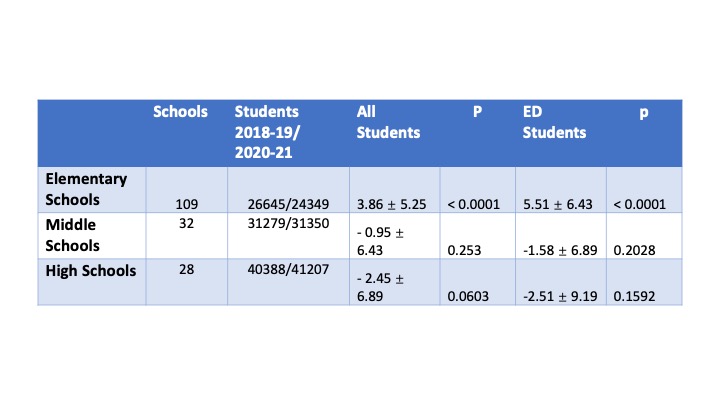Select the Elementary Schools row label
720x405 pixels.
coord(86,189)
